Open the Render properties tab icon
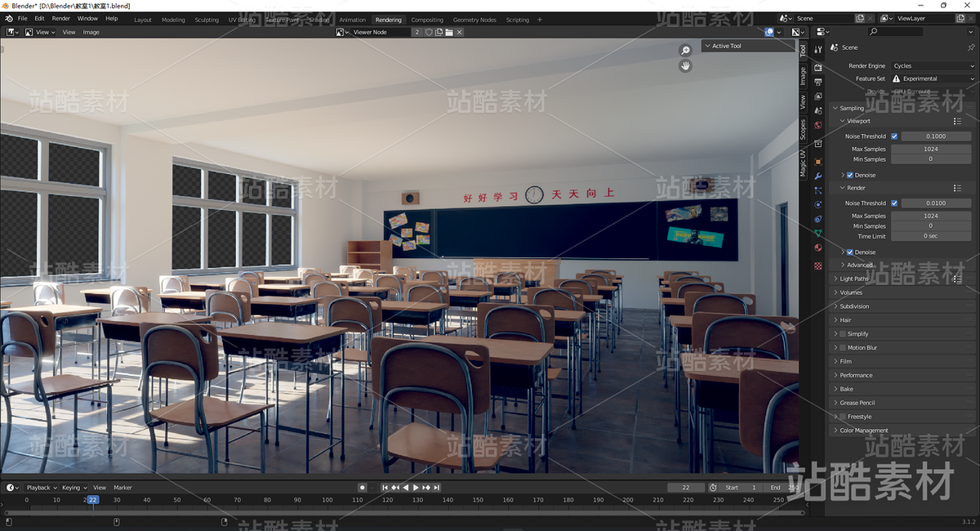The image size is (980, 531). tap(818, 68)
